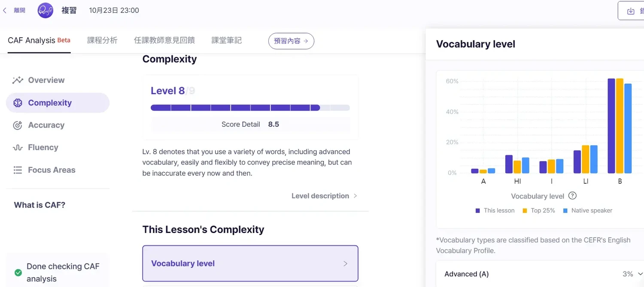Switch to the 任課教師意見回饋 tab
This screenshot has height=287, width=644.
164,40
